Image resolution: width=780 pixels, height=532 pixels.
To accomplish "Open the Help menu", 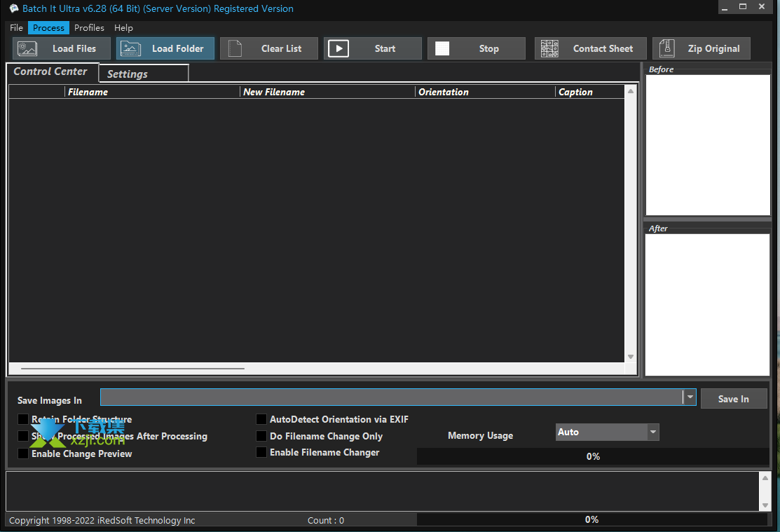I will 123,28.
